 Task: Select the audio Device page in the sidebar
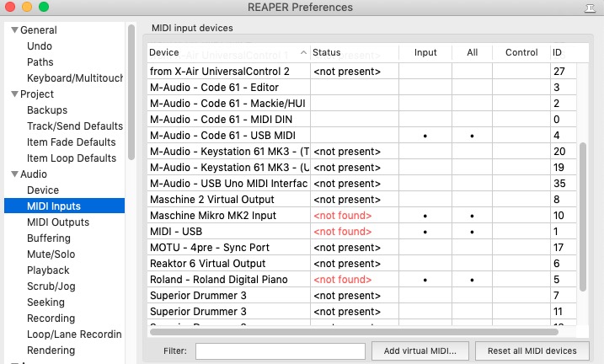pos(43,190)
